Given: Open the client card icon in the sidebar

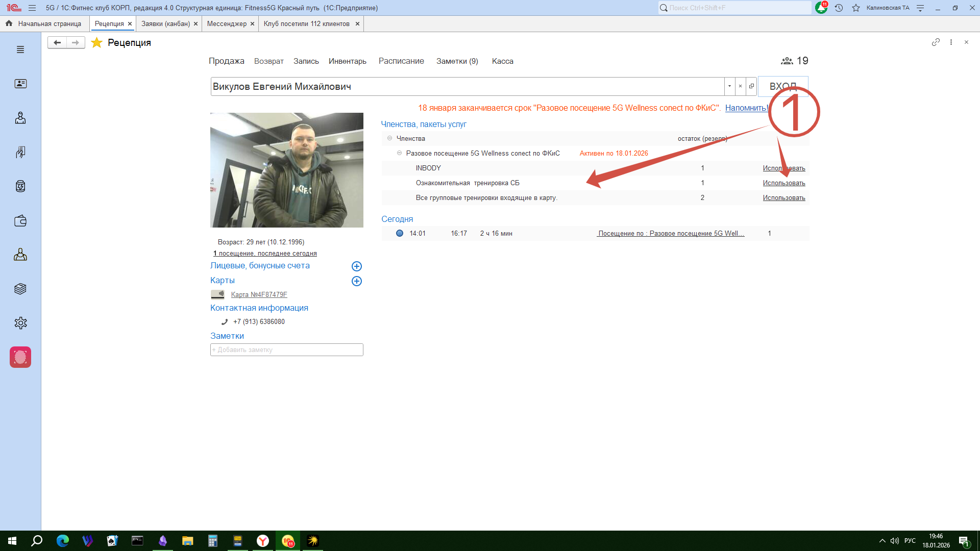Looking at the screenshot, I should pos(20,84).
